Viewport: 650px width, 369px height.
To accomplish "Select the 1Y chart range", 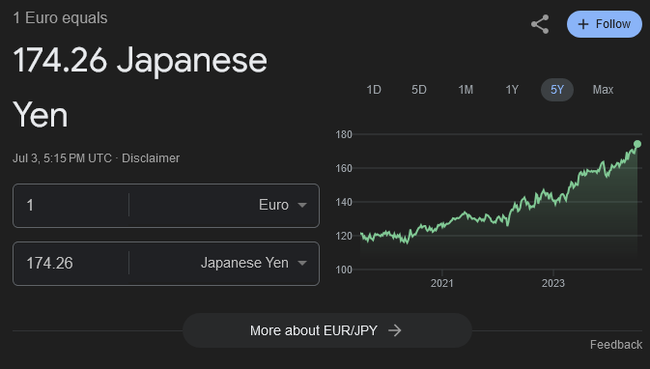I will 512,90.
